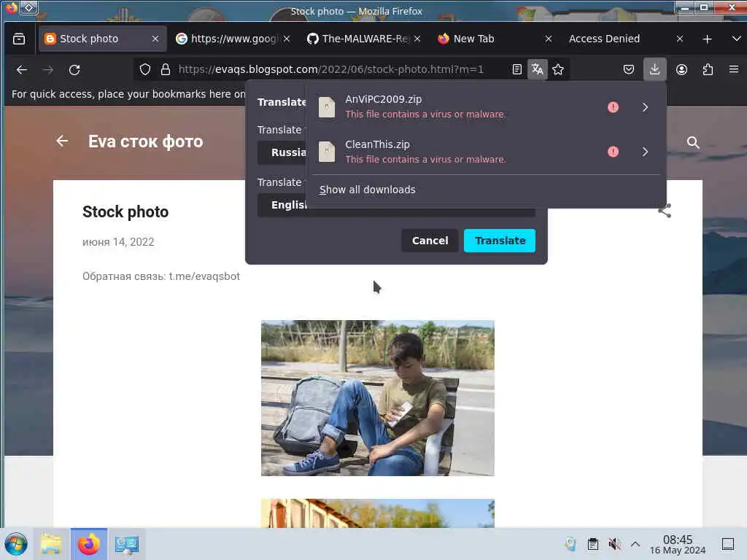The height and width of the screenshot is (560, 747).
Task: Open Firefox View tab overview icon
Action: pos(19,39)
